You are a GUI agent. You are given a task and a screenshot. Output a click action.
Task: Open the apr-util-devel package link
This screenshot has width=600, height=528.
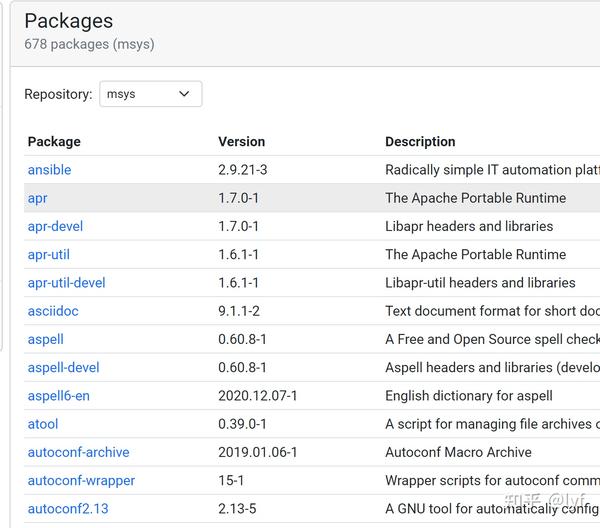66,283
